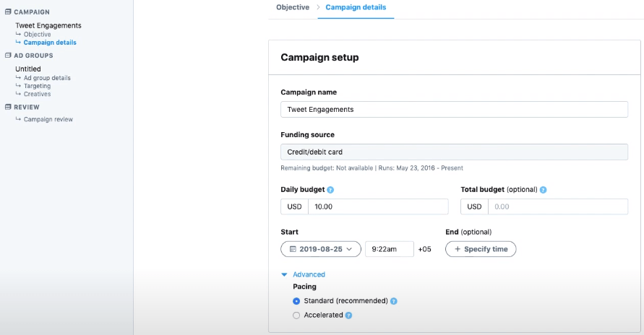Click the Daily budget help icon
The height and width of the screenshot is (335, 644).
click(x=330, y=190)
